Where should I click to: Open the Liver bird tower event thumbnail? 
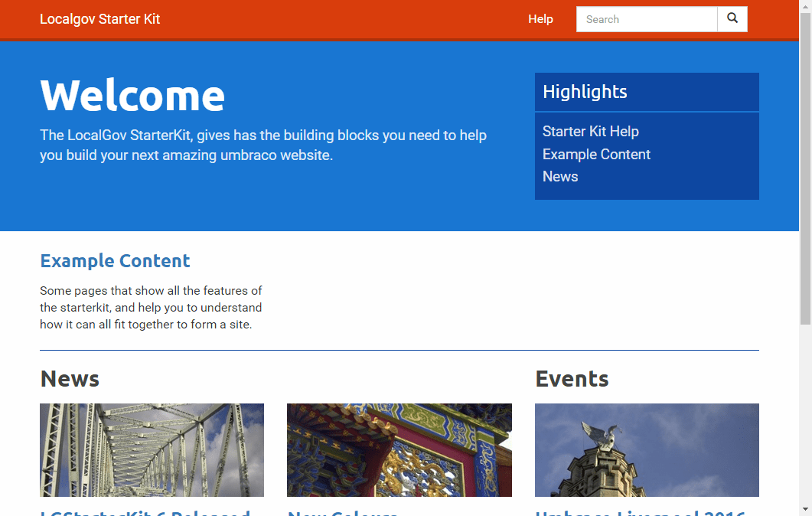click(x=647, y=450)
